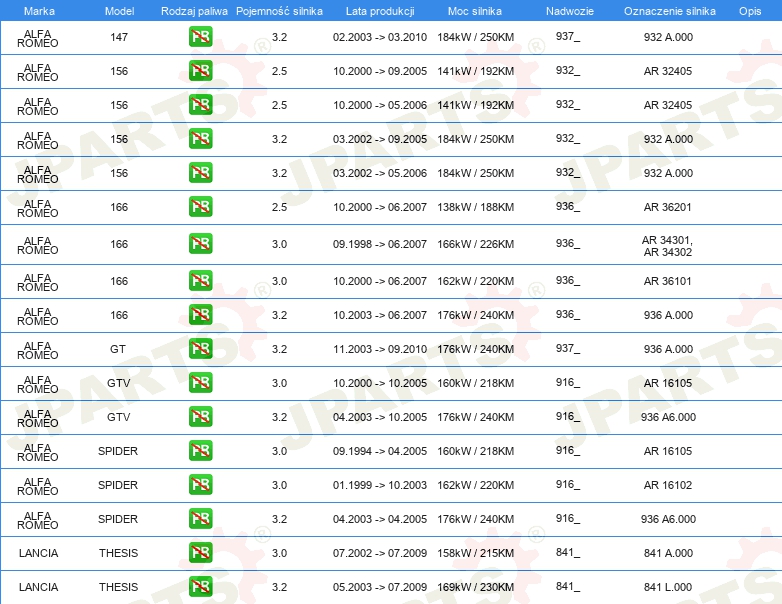782x604 pixels.
Task: Click the Rodzaj paliwa column header
Action: click(194, 11)
